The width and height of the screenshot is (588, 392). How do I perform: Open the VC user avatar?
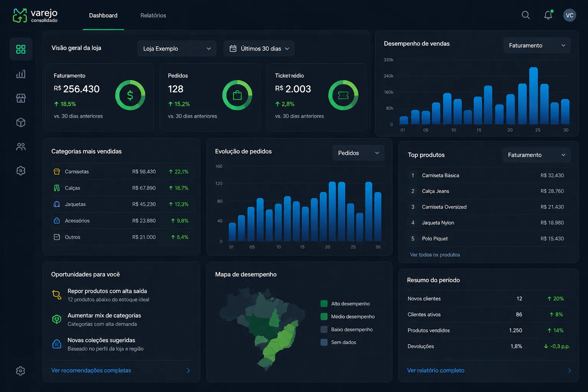(x=570, y=15)
